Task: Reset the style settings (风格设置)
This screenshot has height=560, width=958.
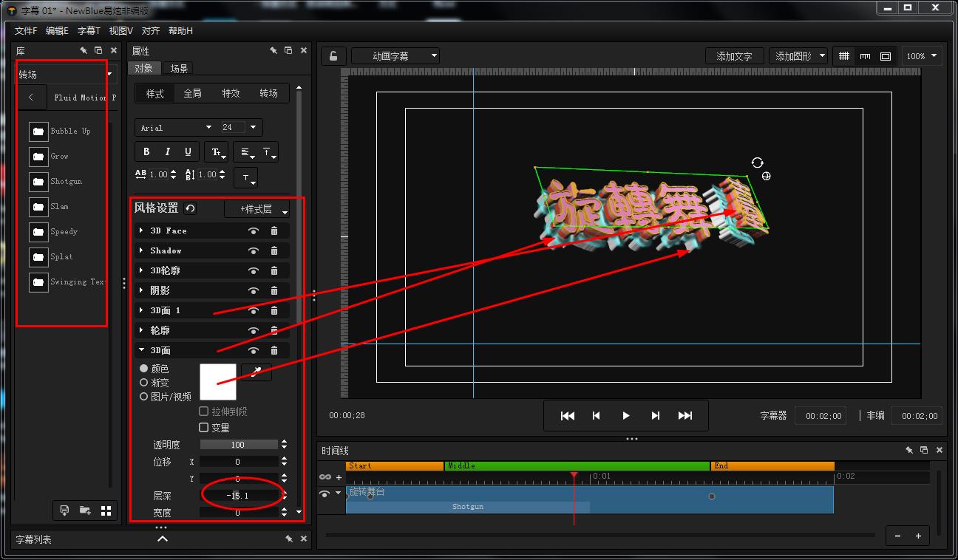Action: point(190,208)
